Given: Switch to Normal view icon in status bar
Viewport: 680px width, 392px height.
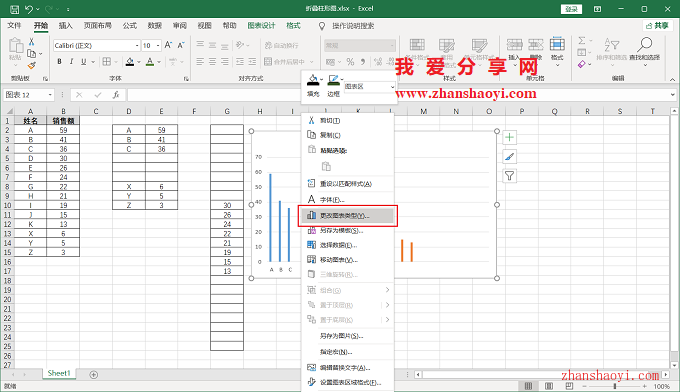Looking at the screenshot, I should (528, 386).
